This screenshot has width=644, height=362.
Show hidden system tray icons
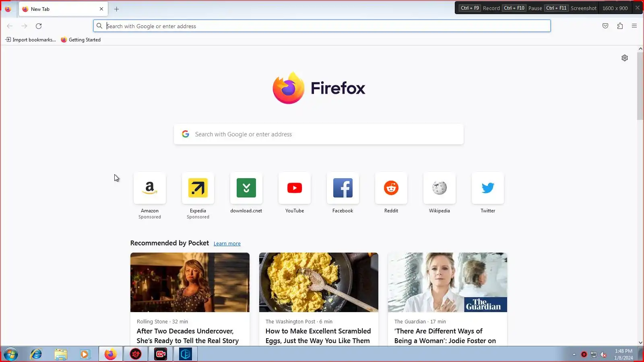[574, 354]
